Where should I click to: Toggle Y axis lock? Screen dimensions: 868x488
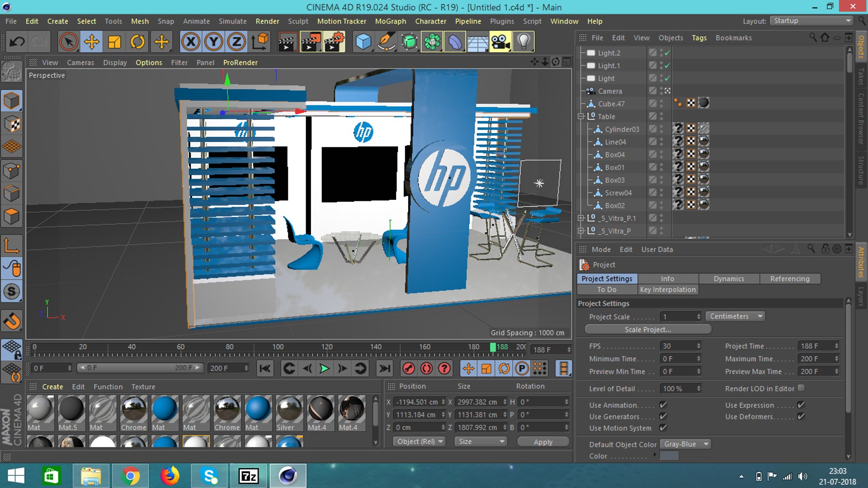click(x=213, y=42)
